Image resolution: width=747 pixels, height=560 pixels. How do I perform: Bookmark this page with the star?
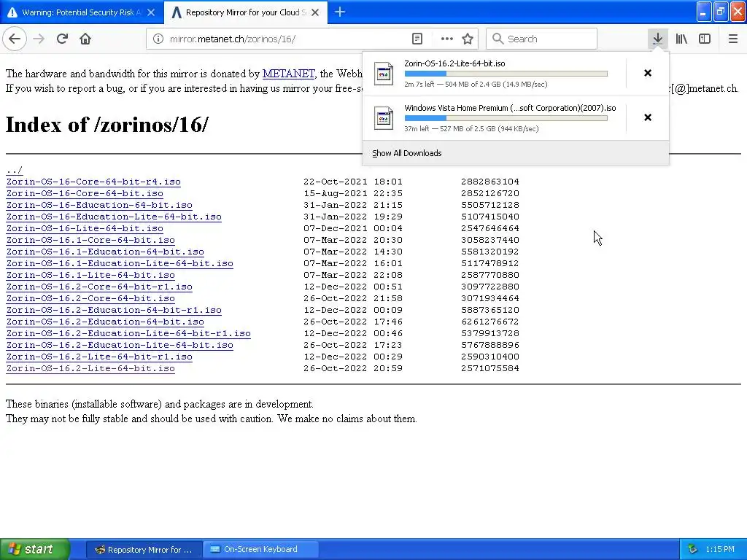point(468,39)
